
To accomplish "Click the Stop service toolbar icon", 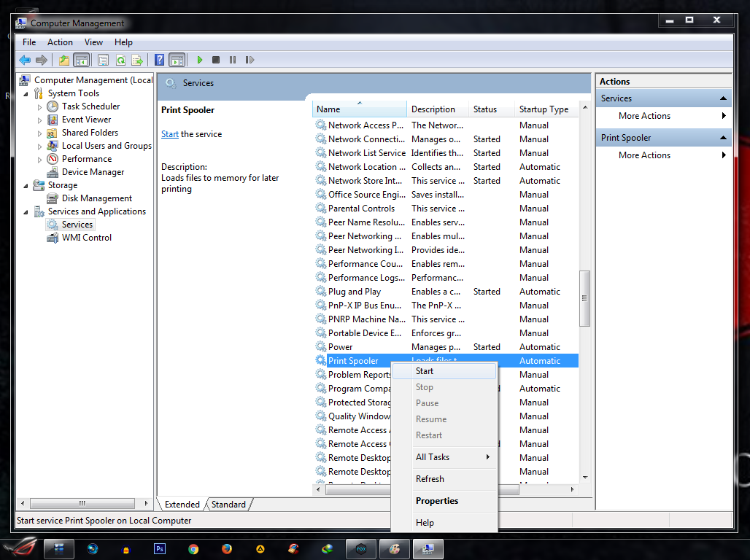I will pos(216,60).
